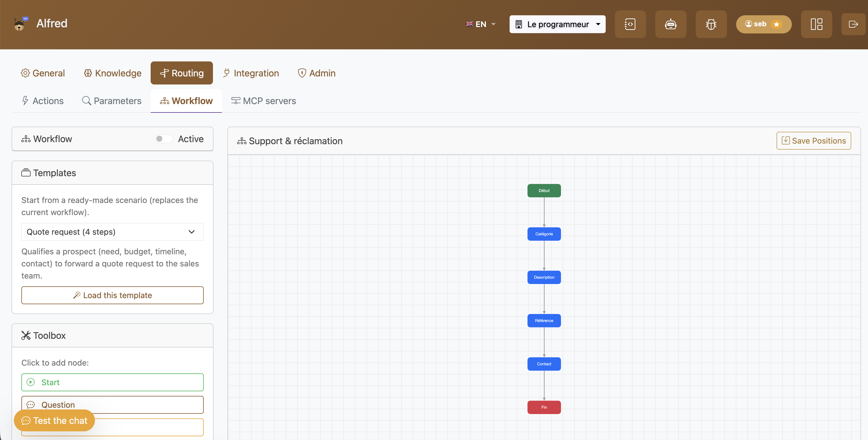Select the red Fin node

(544, 407)
